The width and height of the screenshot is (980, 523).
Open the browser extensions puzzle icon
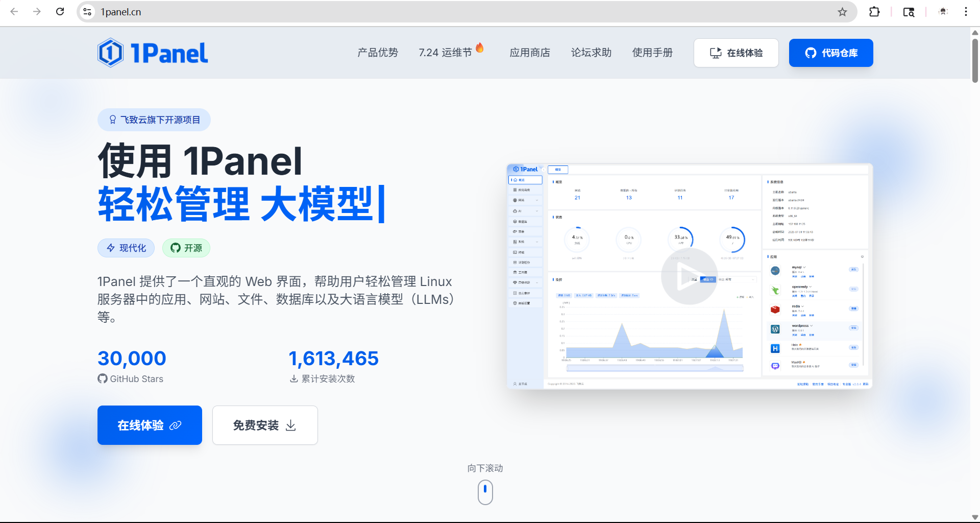tap(874, 12)
